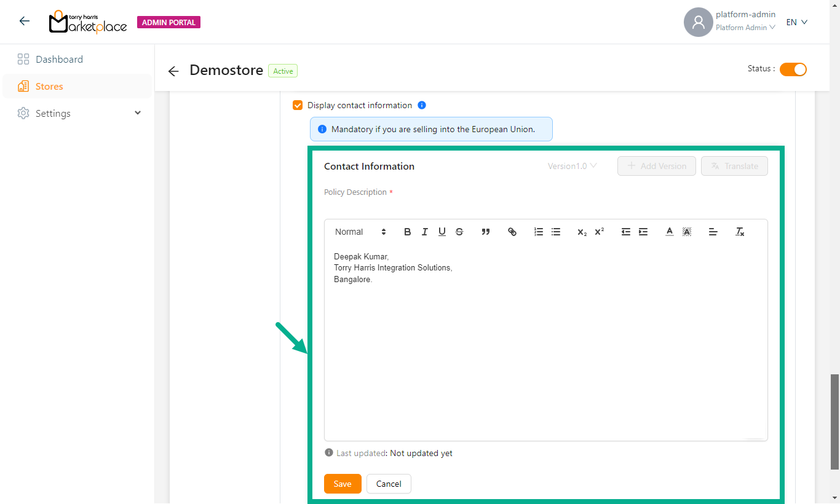Image resolution: width=840 pixels, height=504 pixels.
Task: Open the Normal heading style dropdown
Action: tap(360, 232)
